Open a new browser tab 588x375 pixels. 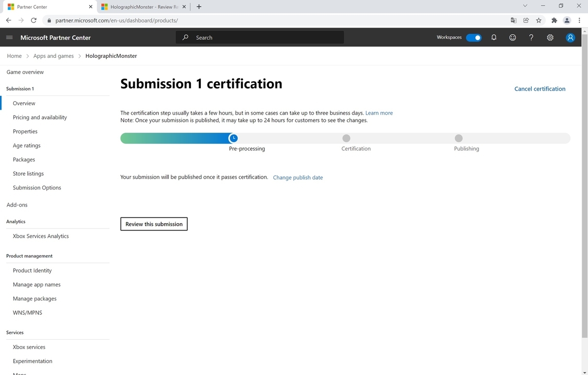pyautogui.click(x=198, y=7)
